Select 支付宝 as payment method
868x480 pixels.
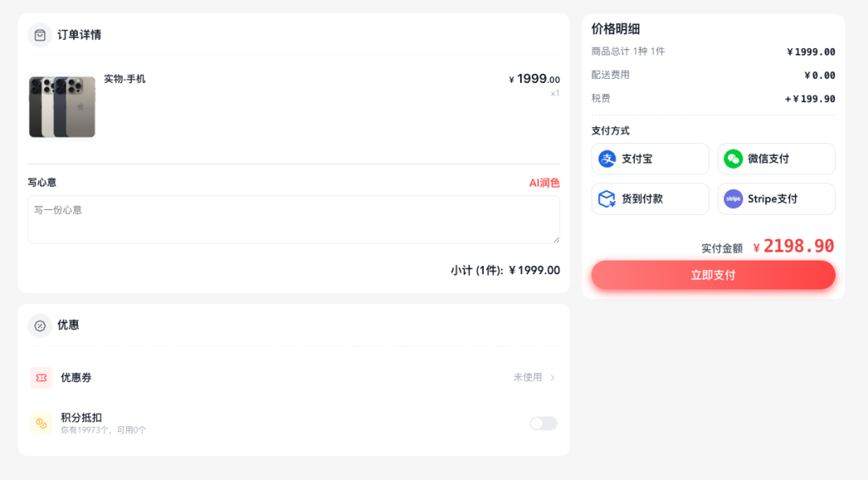[650, 159]
